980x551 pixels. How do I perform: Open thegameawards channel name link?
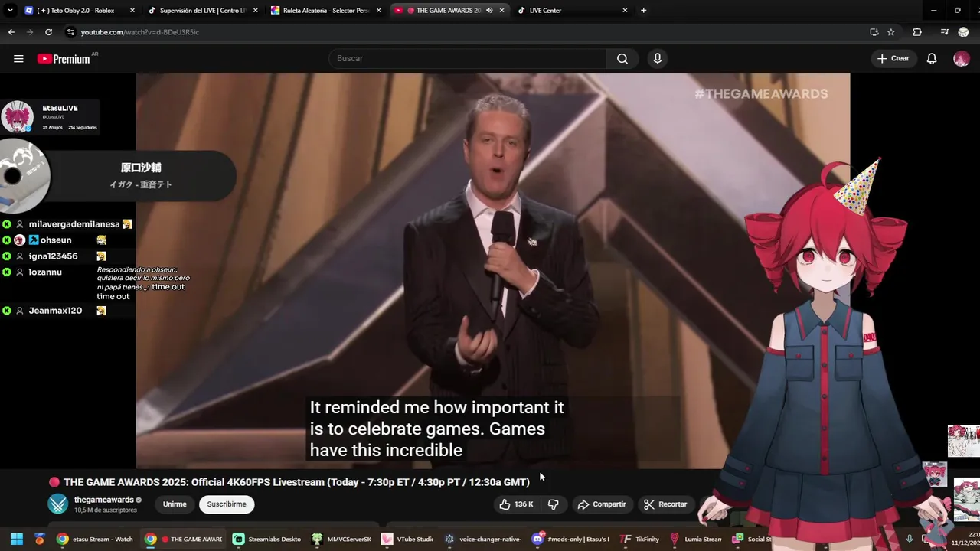[103, 500]
